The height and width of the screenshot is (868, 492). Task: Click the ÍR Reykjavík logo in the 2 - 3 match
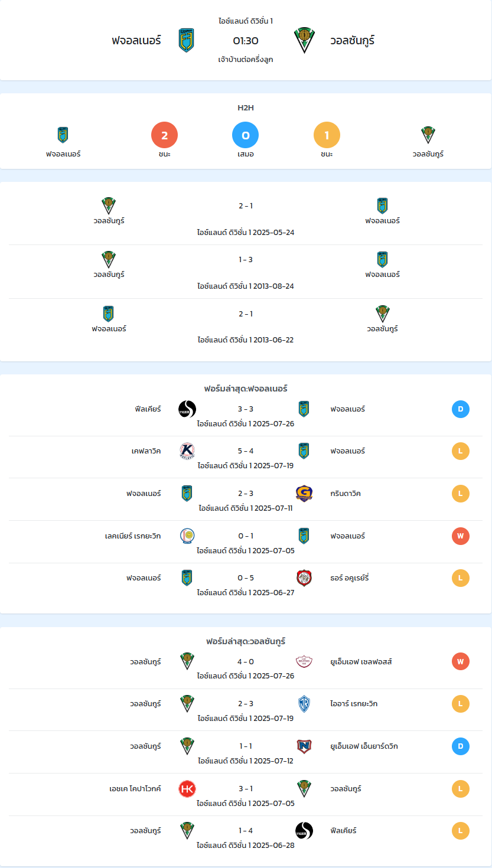[304, 704]
